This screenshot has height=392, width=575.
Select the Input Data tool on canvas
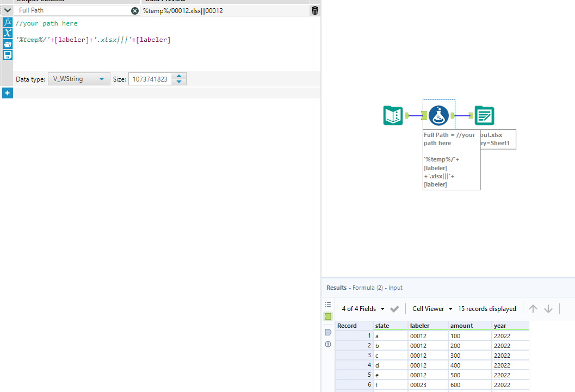(393, 115)
